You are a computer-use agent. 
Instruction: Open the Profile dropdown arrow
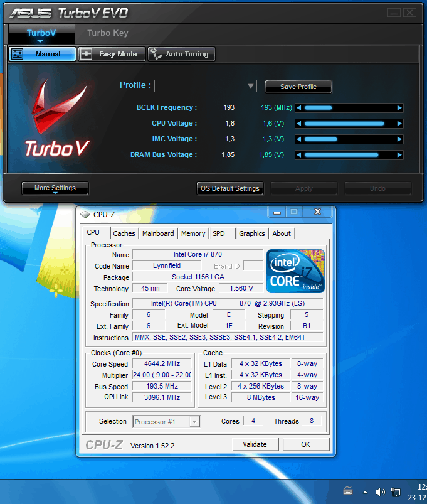pyautogui.click(x=251, y=86)
